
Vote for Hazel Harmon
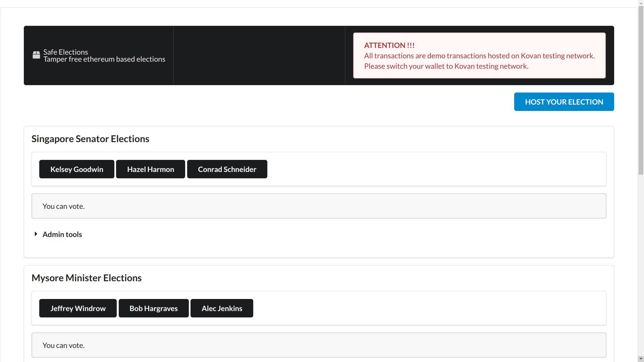151,169
